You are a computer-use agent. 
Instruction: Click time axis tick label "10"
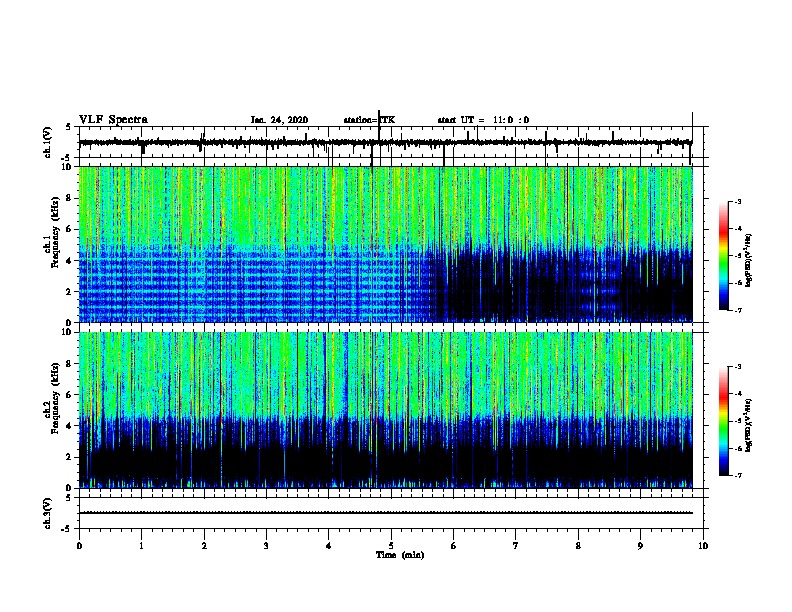pos(703,545)
